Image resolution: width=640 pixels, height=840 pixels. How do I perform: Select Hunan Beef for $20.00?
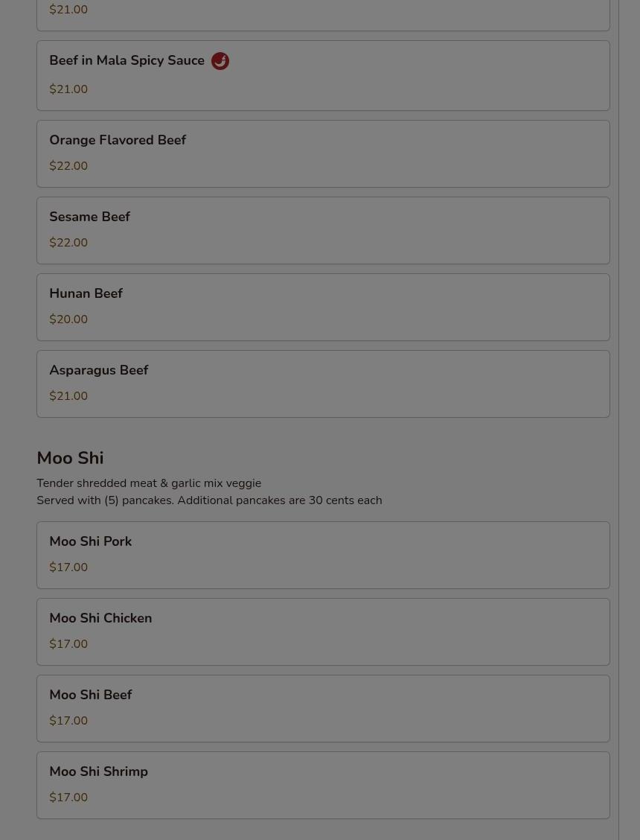coord(323,307)
